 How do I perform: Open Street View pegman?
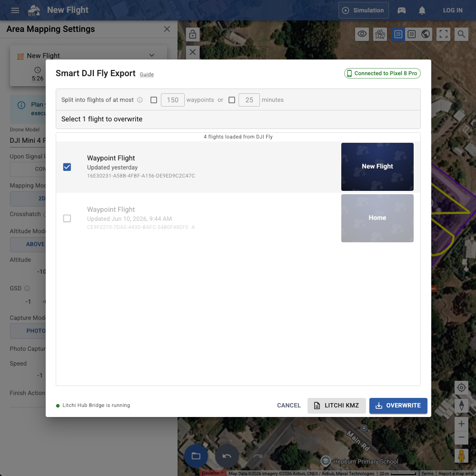461,456
